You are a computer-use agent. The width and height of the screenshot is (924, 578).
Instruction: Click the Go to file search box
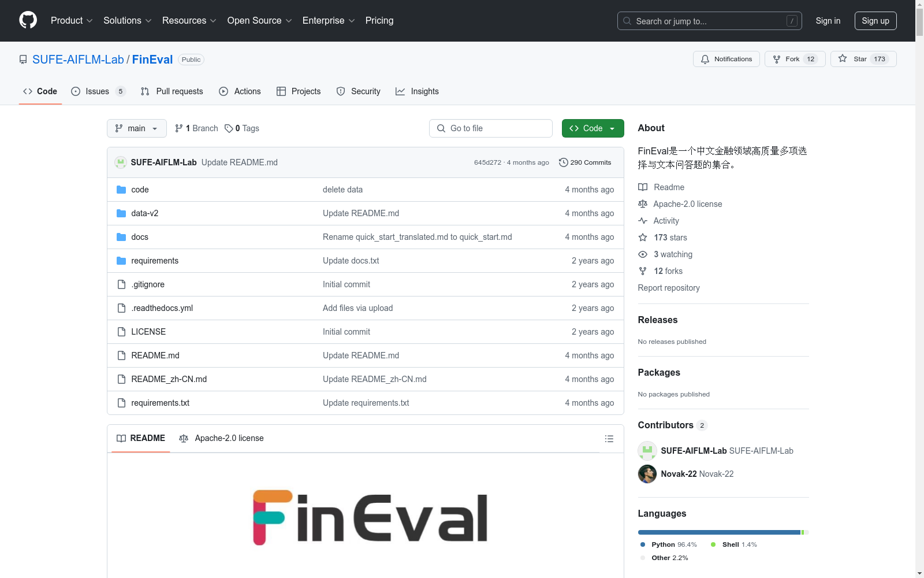coord(491,128)
